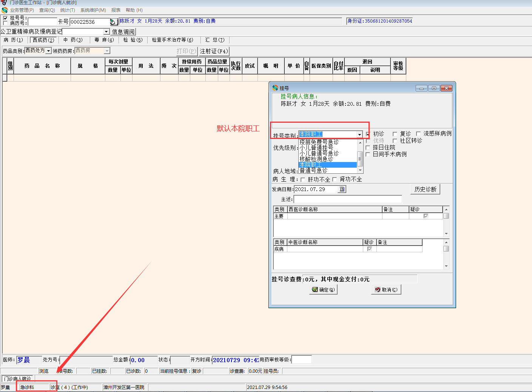
Task: Open the 挂号类别 dropdown arrow
Action: click(360, 134)
